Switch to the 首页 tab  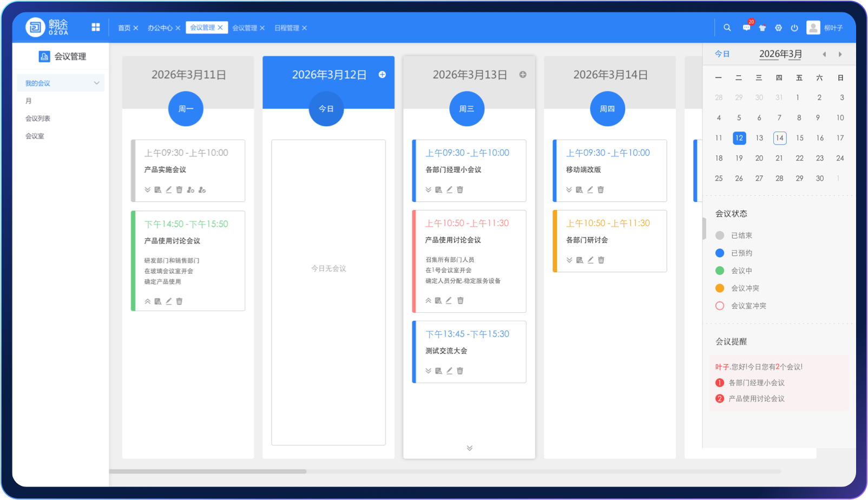tap(123, 28)
